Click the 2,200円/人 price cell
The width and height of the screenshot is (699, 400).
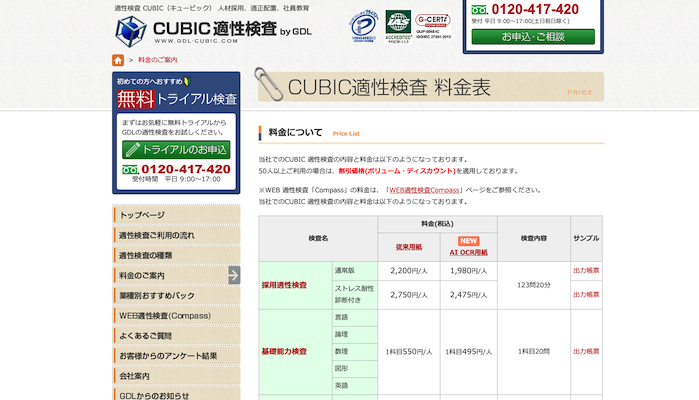409,271
